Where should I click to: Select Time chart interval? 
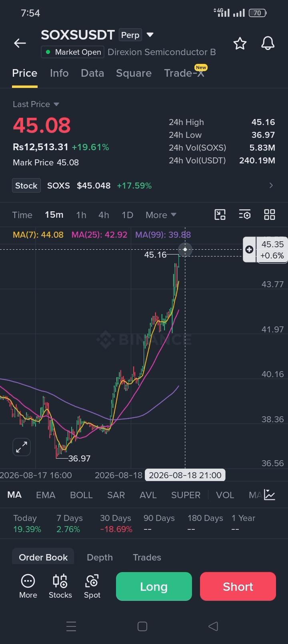[x=22, y=215]
